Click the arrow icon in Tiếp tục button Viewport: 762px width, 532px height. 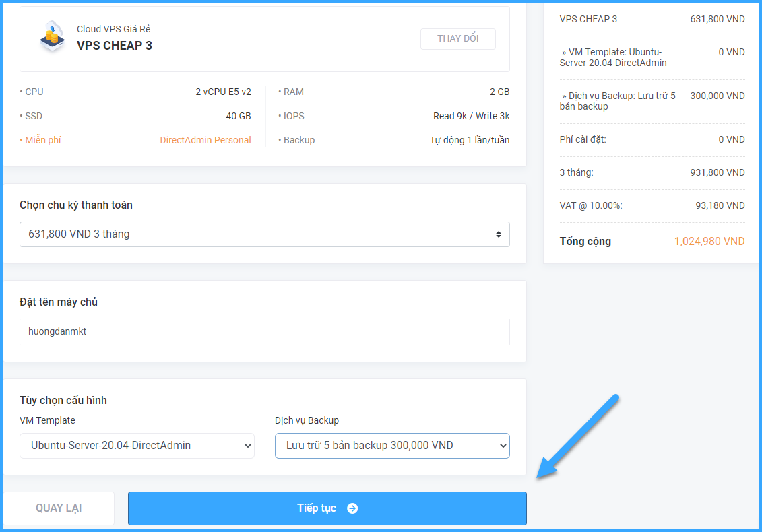pyautogui.click(x=352, y=508)
